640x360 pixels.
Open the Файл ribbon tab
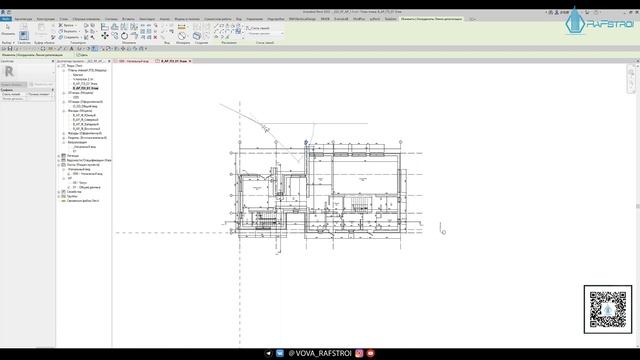[x=6, y=19]
